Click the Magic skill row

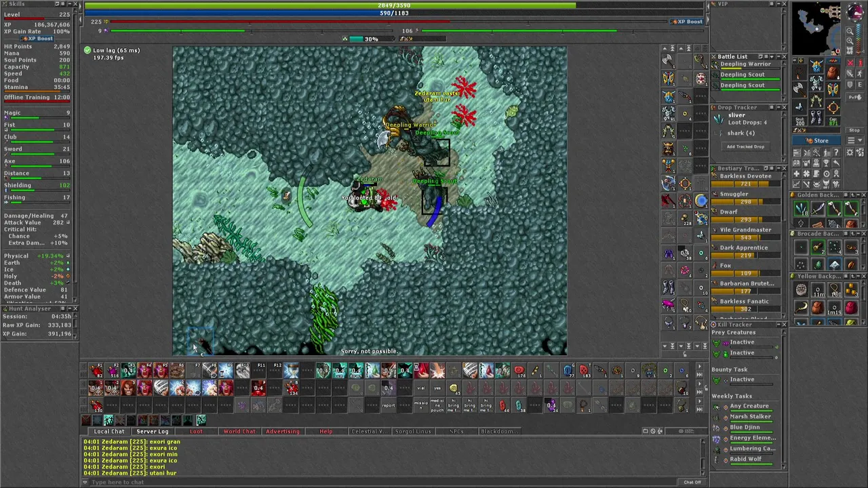[37, 114]
